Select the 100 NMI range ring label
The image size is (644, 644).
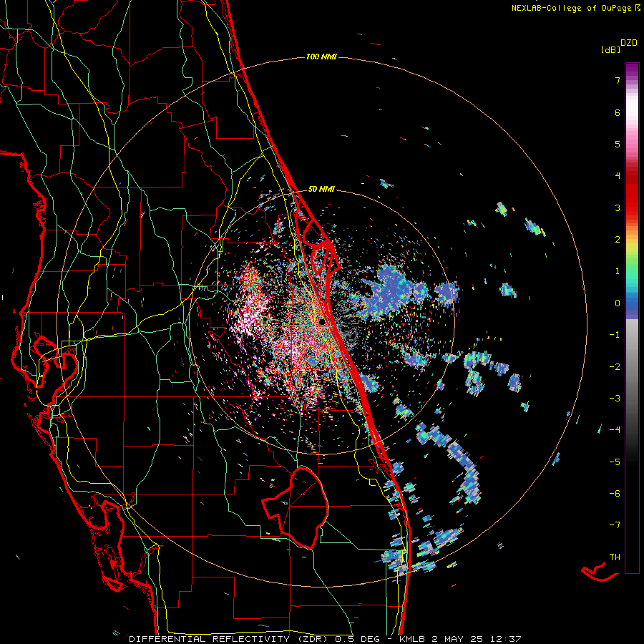coord(321,57)
